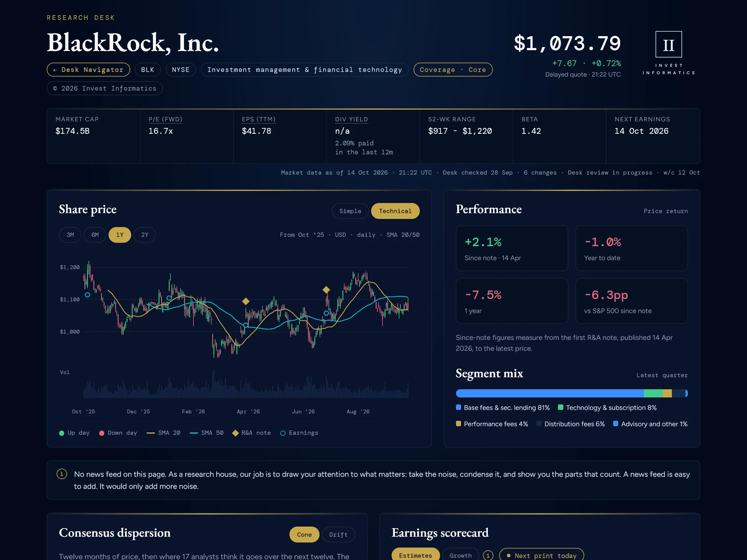Click the R&A note diamond marker near Jul '26

[x=326, y=289]
